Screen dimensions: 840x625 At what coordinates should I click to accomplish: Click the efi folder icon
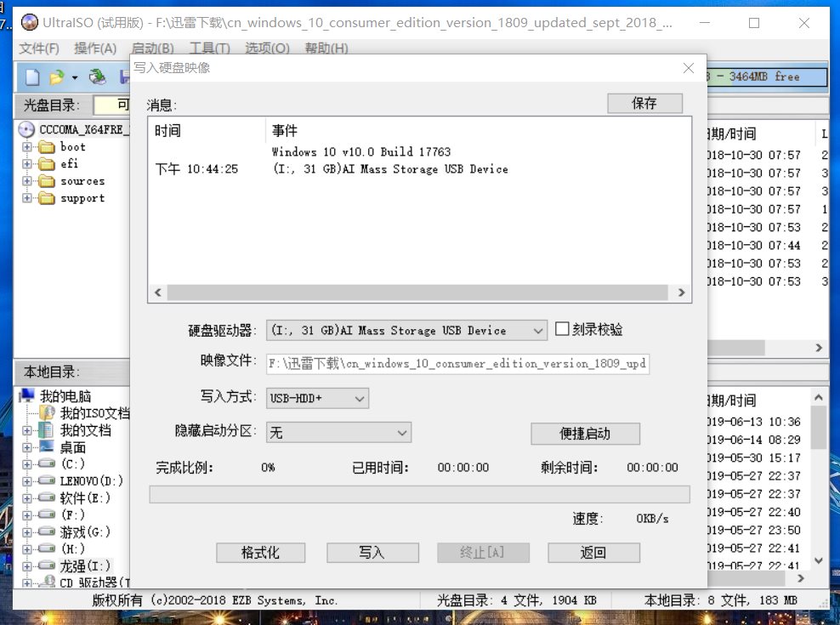(x=47, y=164)
